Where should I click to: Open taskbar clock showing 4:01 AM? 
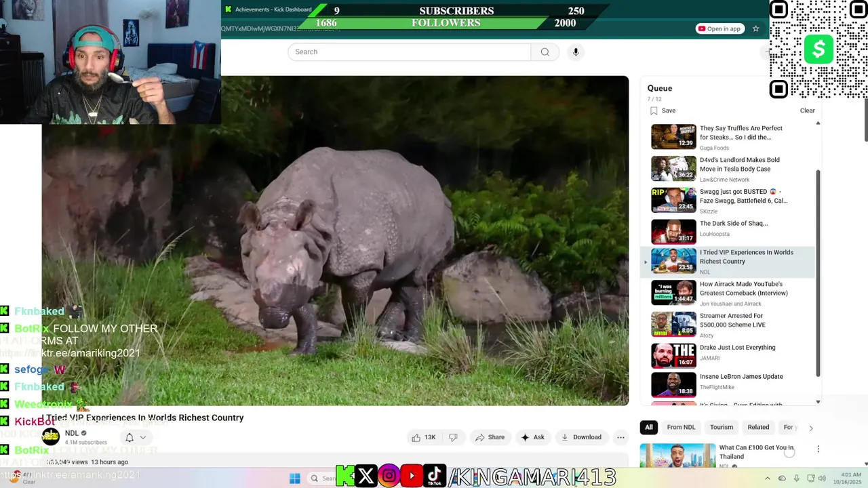point(848,479)
